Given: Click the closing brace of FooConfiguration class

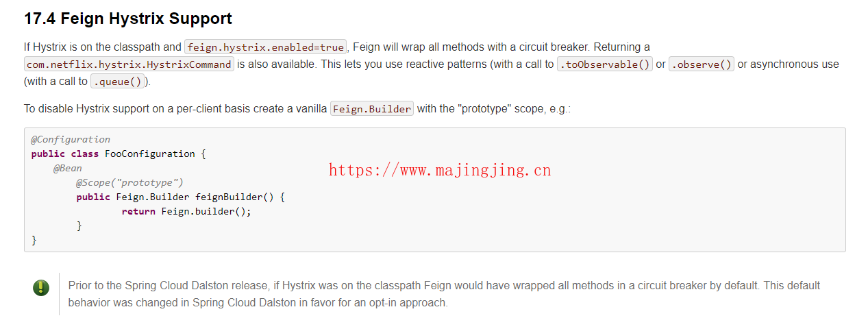Looking at the screenshot, I should coord(34,240).
